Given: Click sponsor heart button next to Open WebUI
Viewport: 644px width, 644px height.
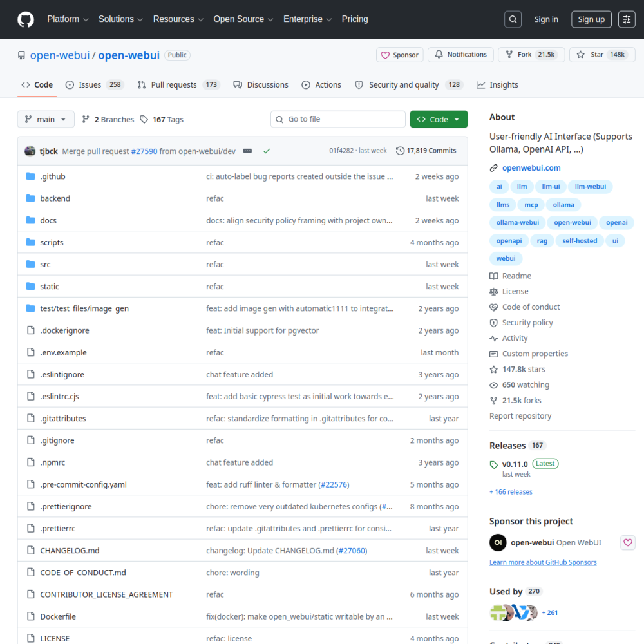Looking at the screenshot, I should 627,542.
